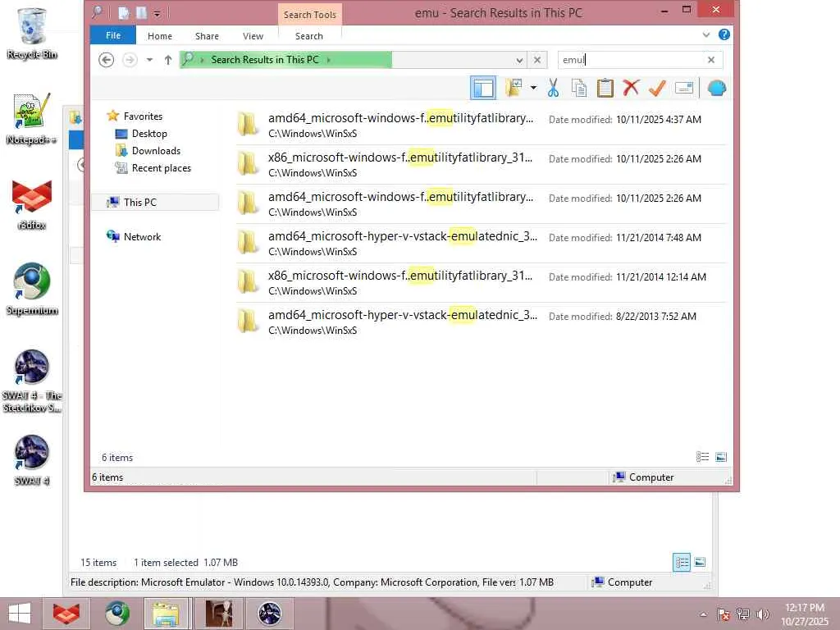This screenshot has height=630, width=840.
Task: Click the address bar stop X button
Action: coord(537,60)
